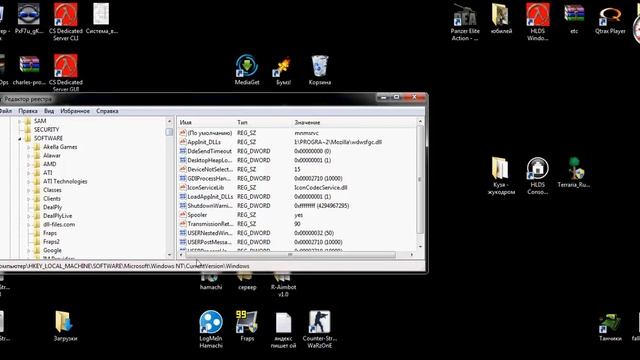The height and width of the screenshot is (360, 640).
Task: Launch Panzer Elite Action shortcut
Action: 465,22
